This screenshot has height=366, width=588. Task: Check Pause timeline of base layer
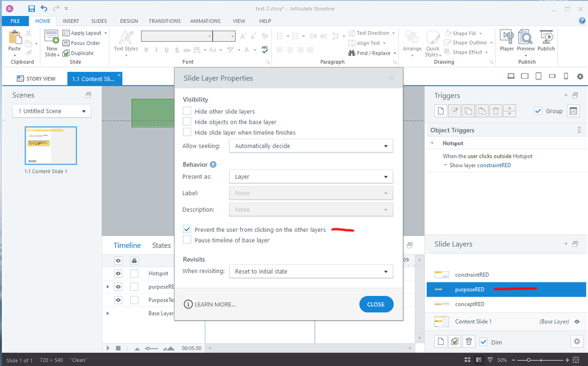[x=187, y=240]
